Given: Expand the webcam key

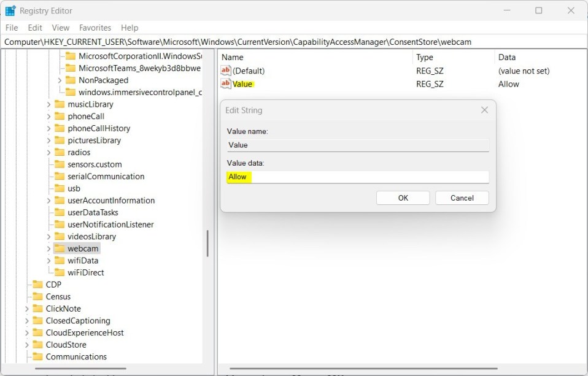Looking at the screenshot, I should pyautogui.click(x=48, y=248).
